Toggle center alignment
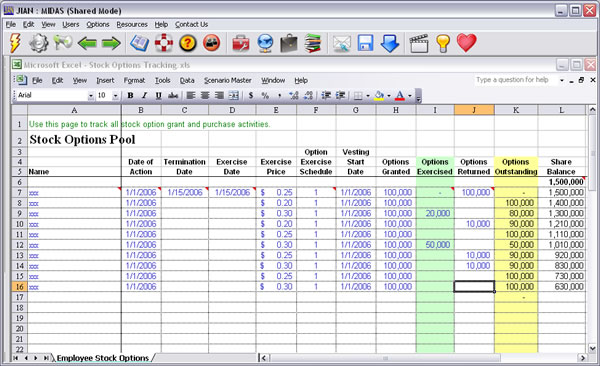This screenshot has width=600, height=366. pyautogui.click(x=205, y=95)
